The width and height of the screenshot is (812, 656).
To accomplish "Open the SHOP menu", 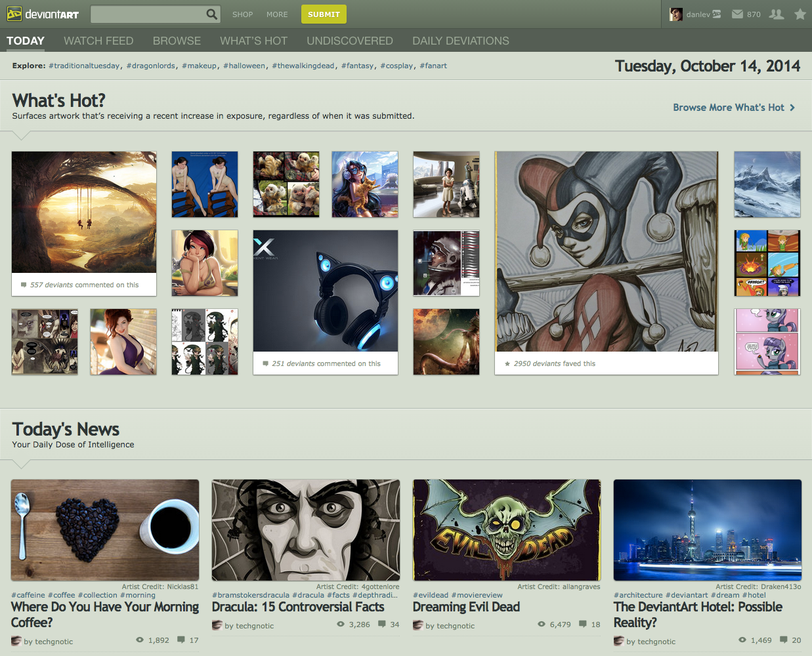I will pyautogui.click(x=242, y=14).
